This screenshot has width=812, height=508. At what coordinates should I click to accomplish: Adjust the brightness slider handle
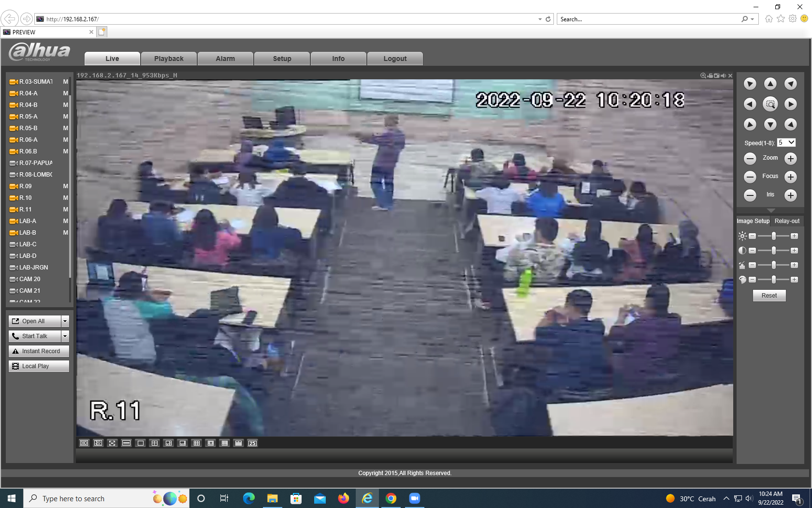pos(774,236)
